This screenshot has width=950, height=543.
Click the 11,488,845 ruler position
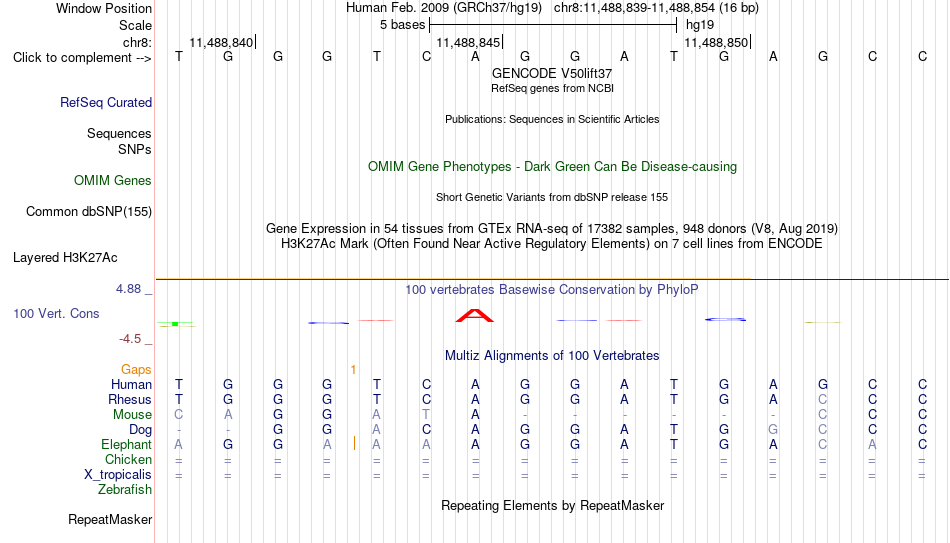pyautogui.click(x=468, y=42)
